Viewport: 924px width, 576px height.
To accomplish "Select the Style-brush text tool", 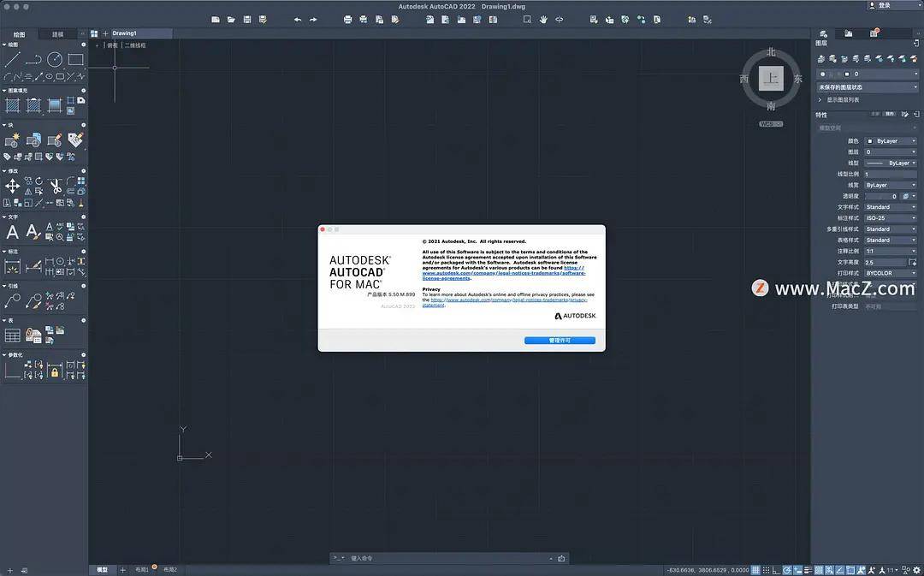I will coord(33,232).
